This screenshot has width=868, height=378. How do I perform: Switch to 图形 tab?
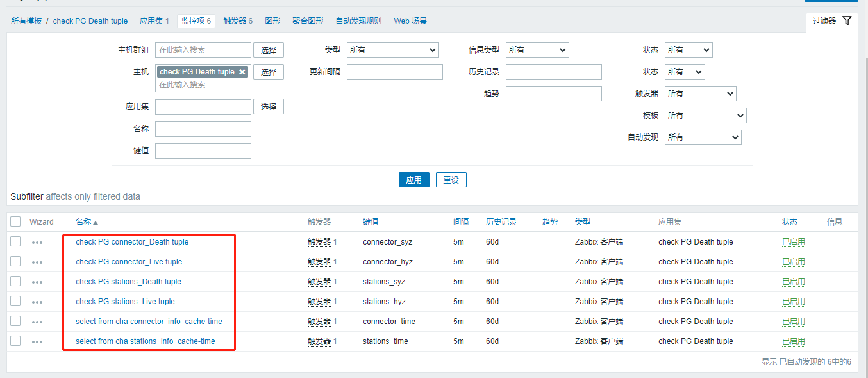coord(272,21)
